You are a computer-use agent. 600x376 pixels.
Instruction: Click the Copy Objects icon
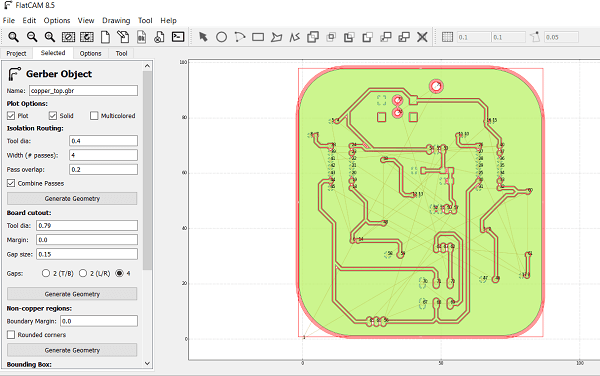(404, 37)
